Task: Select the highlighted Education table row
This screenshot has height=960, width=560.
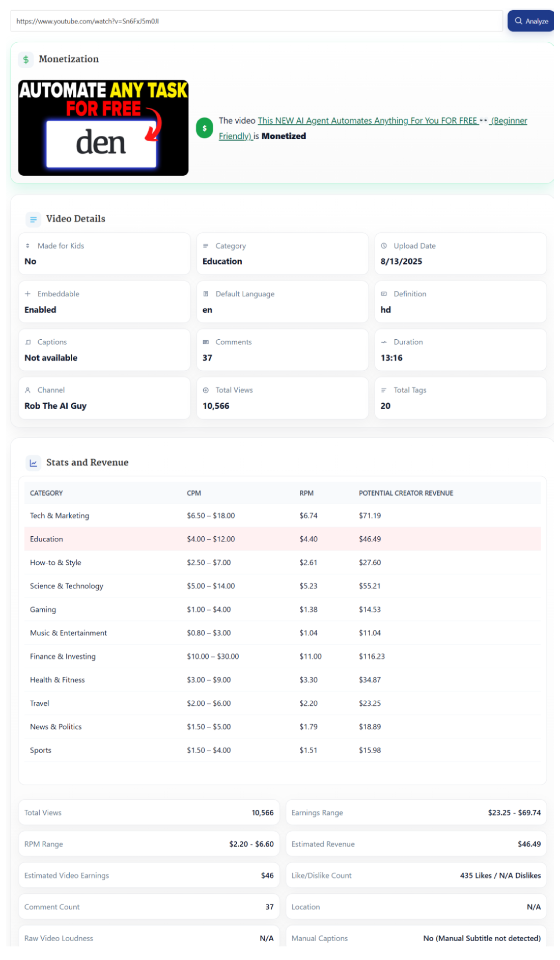Action: pos(283,539)
